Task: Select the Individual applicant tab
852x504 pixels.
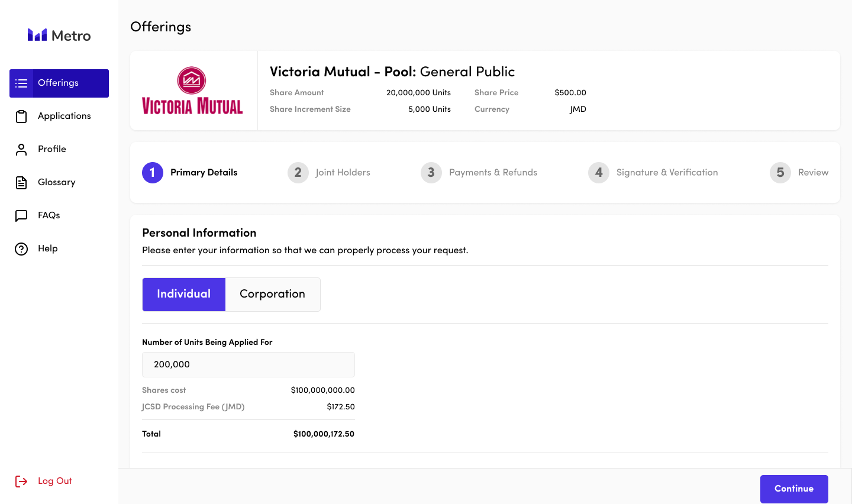Action: pyautogui.click(x=184, y=295)
